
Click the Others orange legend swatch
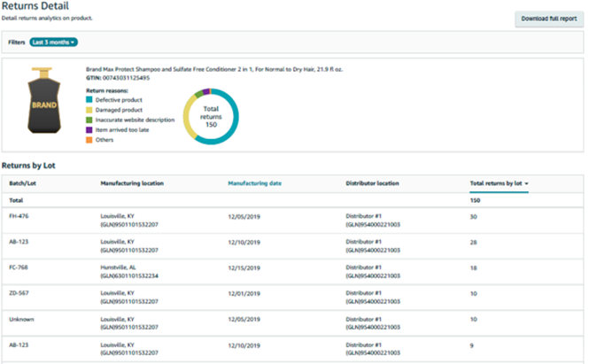point(89,139)
